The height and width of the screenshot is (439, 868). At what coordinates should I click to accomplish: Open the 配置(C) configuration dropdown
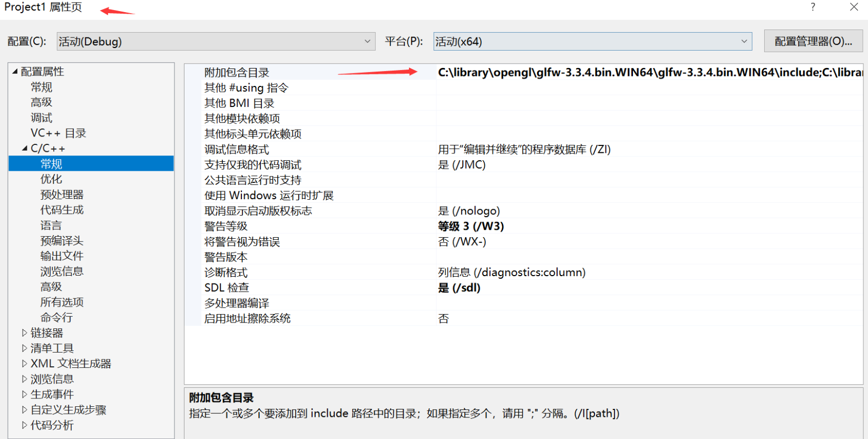coord(216,42)
